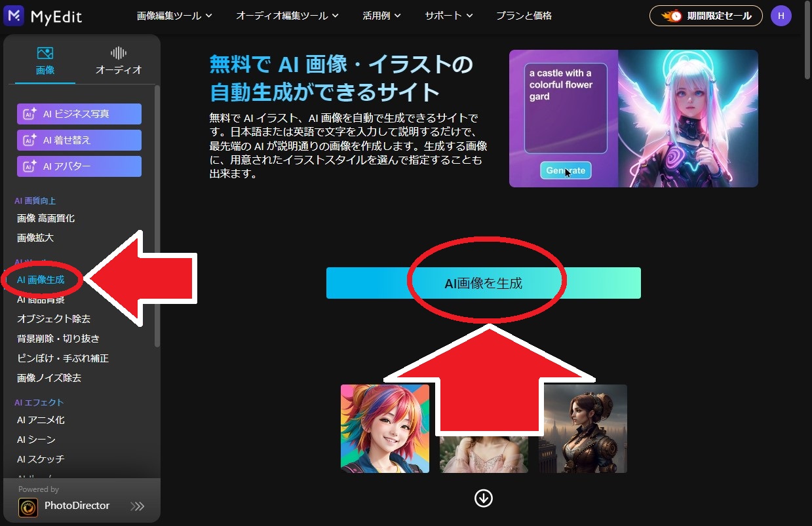Open the サポート dropdown
The width and height of the screenshot is (812, 526).
point(449,16)
